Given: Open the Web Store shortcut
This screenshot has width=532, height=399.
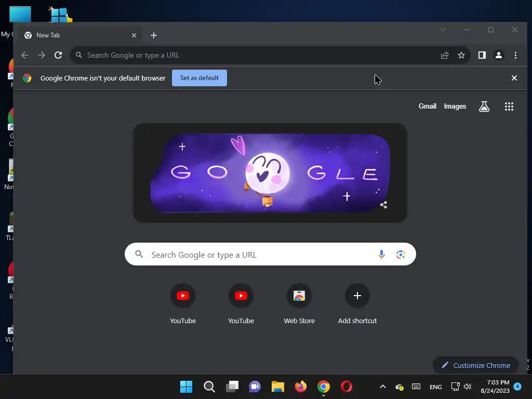Looking at the screenshot, I should [299, 296].
